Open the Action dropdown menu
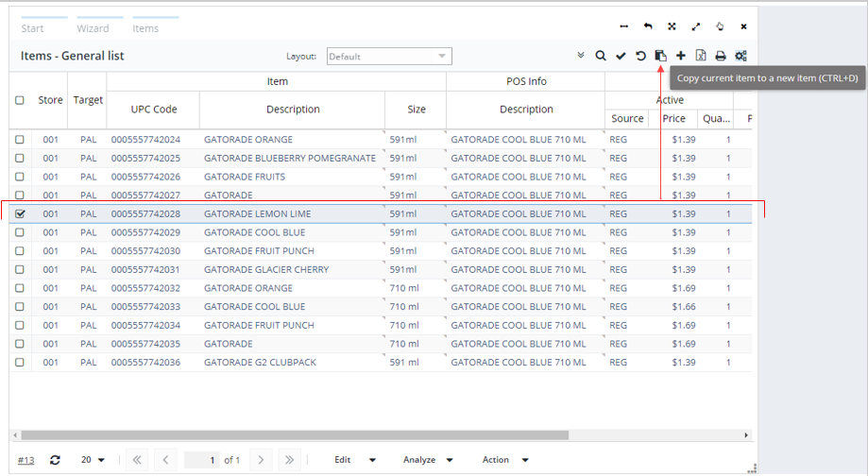This screenshot has height=476, width=868. (x=505, y=460)
